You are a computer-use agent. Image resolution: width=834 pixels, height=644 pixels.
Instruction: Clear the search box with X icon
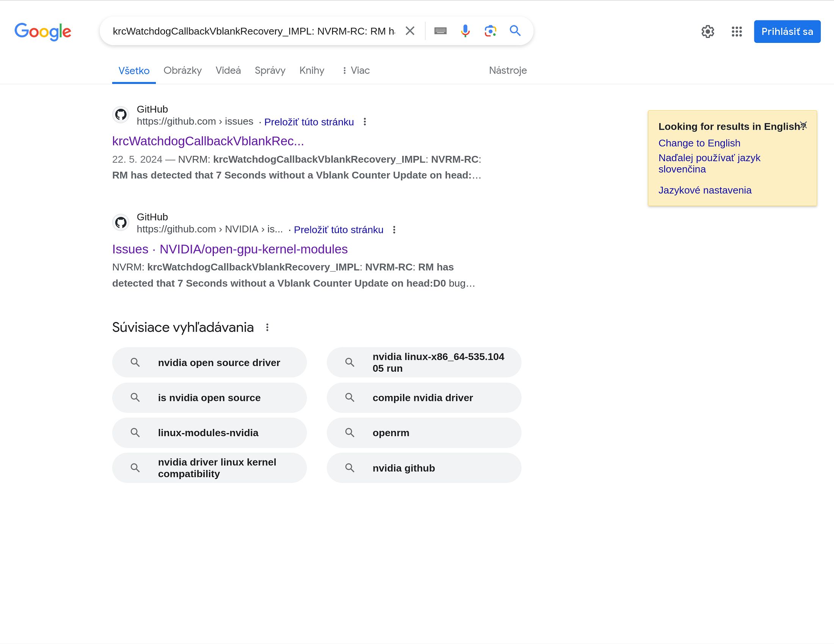[410, 31]
